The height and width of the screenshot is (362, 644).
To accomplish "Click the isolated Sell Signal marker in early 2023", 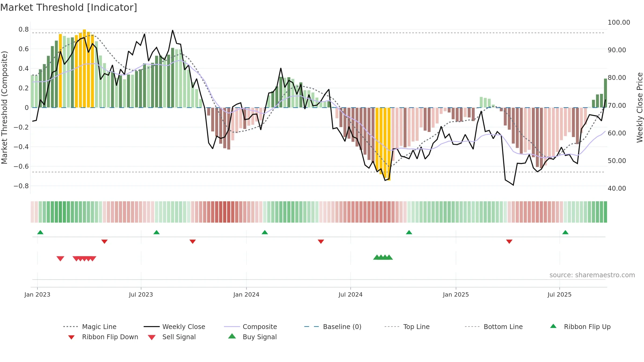I will pyautogui.click(x=60, y=258).
